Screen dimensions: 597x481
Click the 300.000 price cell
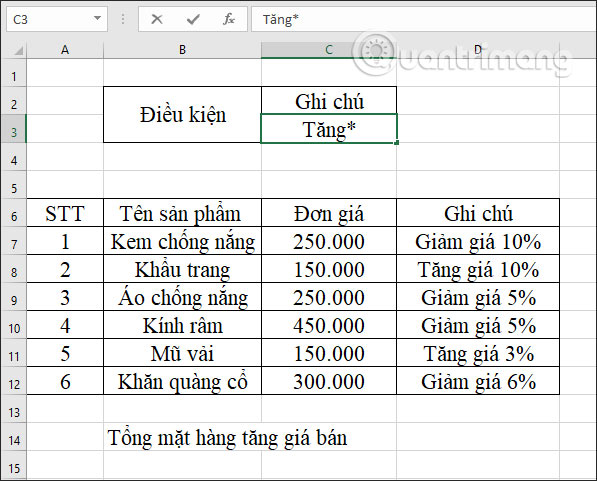[329, 381]
